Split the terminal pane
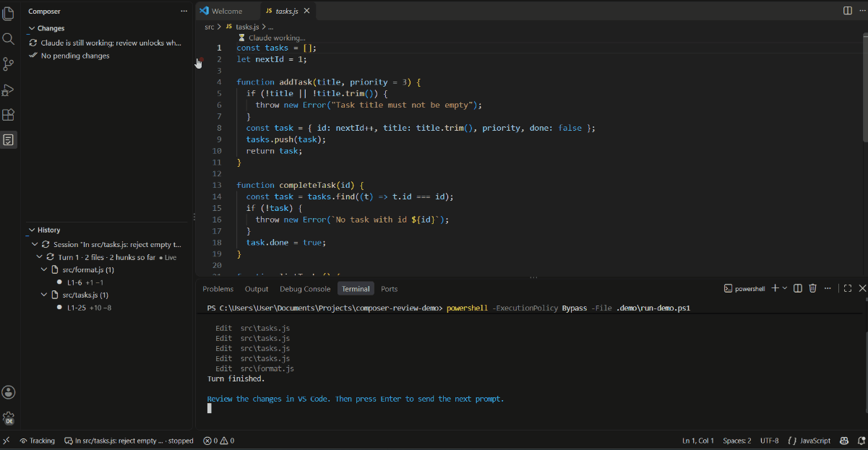Viewport: 868px width, 450px height. 798,288
